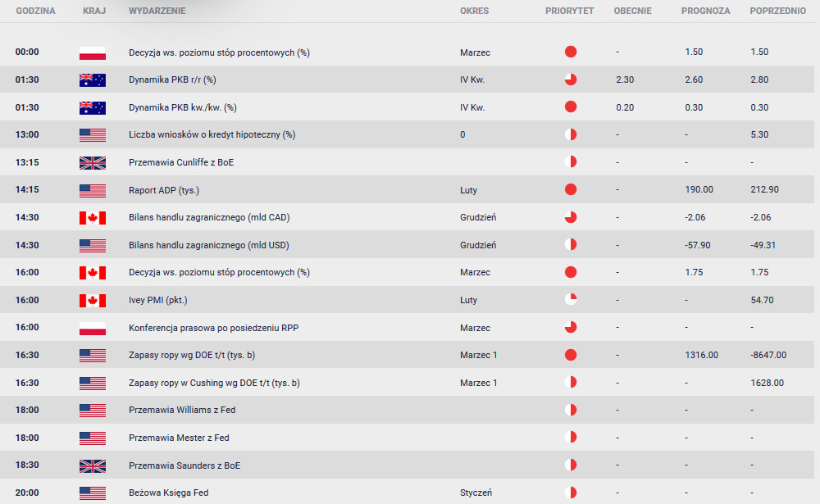Click the priority dot for Zapasy ropy wg DOE t/t
The image size is (820, 504).
(x=571, y=355)
